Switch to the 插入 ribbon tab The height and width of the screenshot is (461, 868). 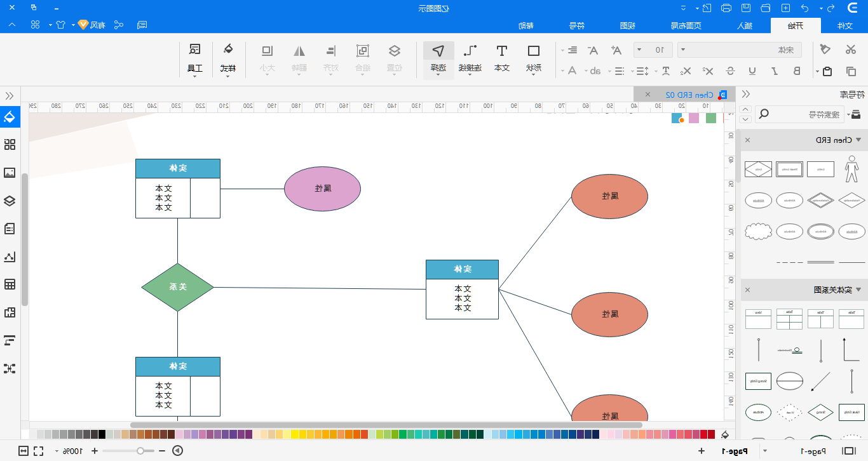(x=744, y=26)
